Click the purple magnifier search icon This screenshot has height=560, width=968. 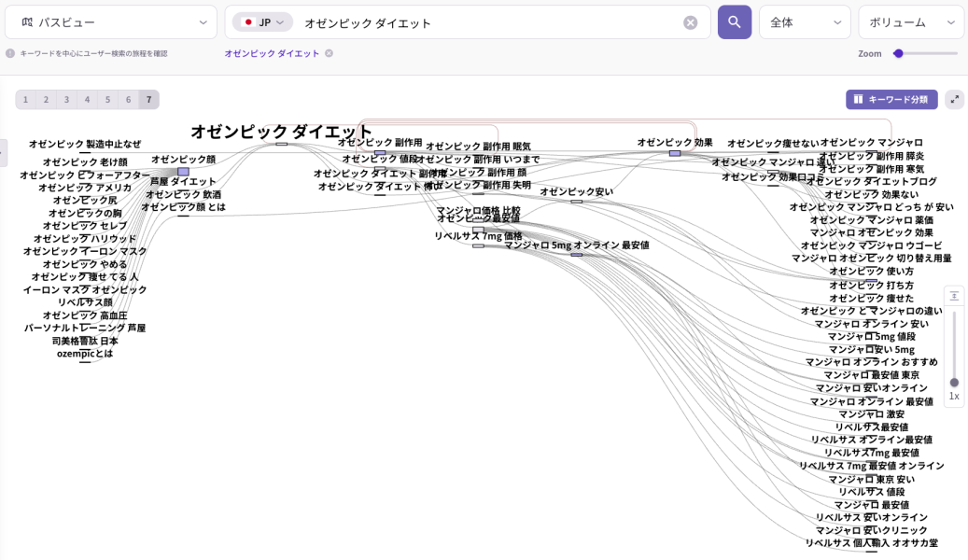coord(735,21)
